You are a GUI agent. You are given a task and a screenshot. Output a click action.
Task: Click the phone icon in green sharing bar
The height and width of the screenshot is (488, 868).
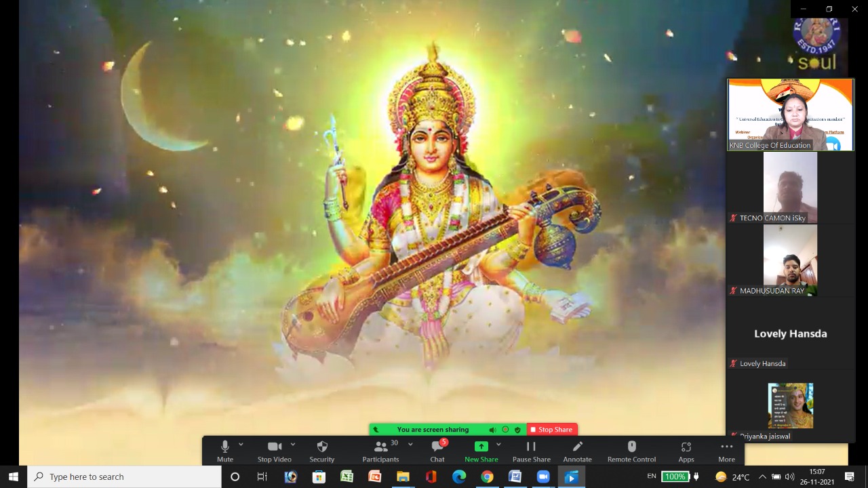click(x=376, y=430)
